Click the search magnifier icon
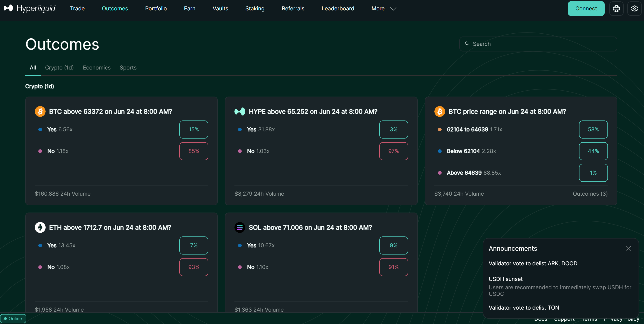 coord(467,44)
